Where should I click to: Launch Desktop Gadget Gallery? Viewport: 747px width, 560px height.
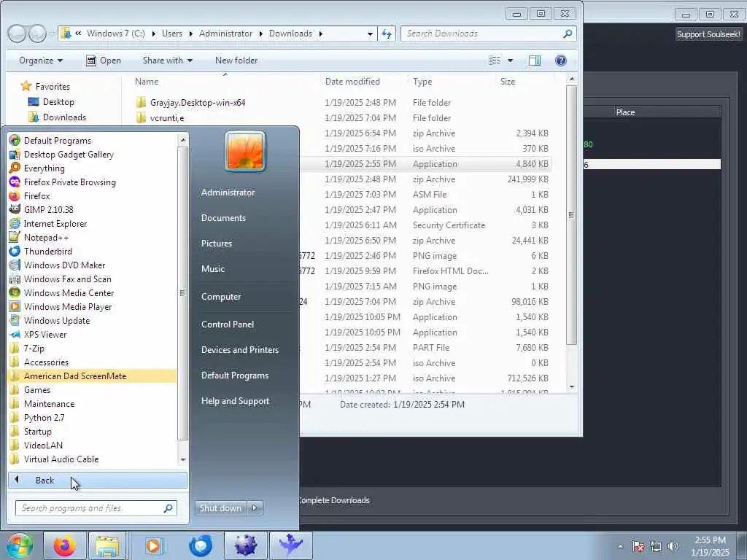coord(69,155)
